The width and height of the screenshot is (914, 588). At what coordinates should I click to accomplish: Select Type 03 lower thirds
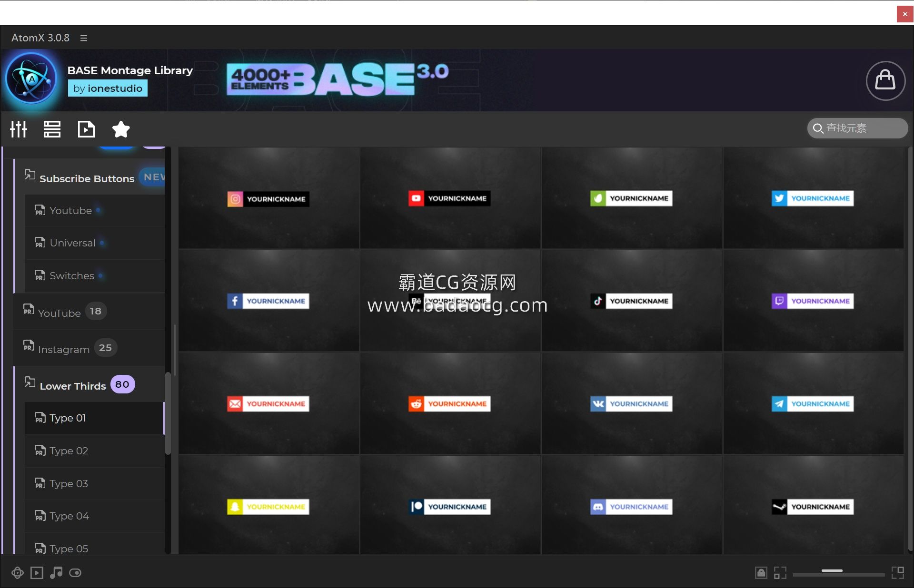[x=95, y=484]
